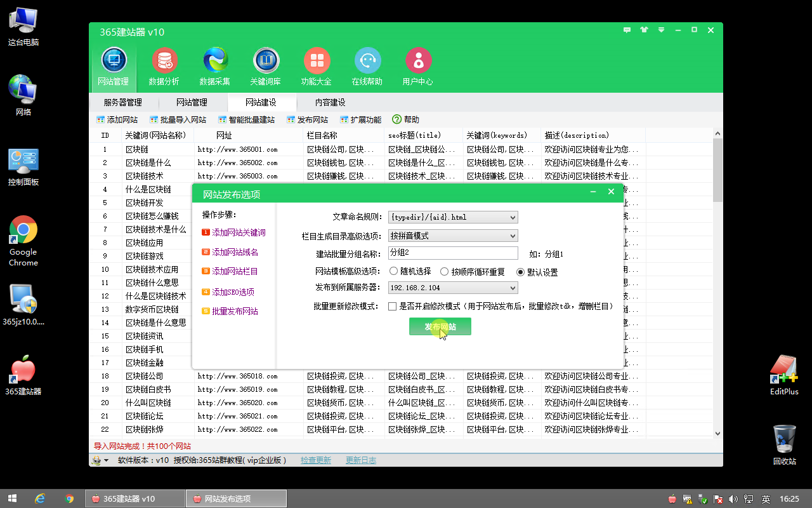The height and width of the screenshot is (508, 812).
Task: Click the 16:25 clock in the system tray
Action: 790,499
